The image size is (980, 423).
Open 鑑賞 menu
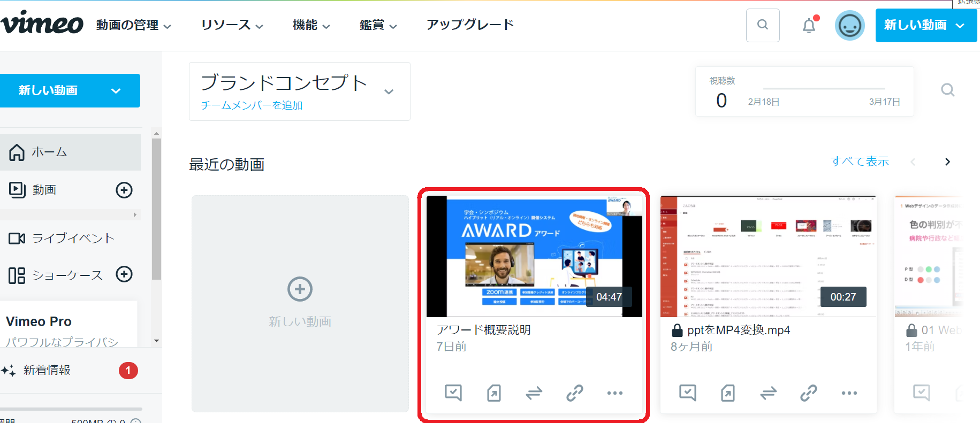pyautogui.click(x=378, y=25)
